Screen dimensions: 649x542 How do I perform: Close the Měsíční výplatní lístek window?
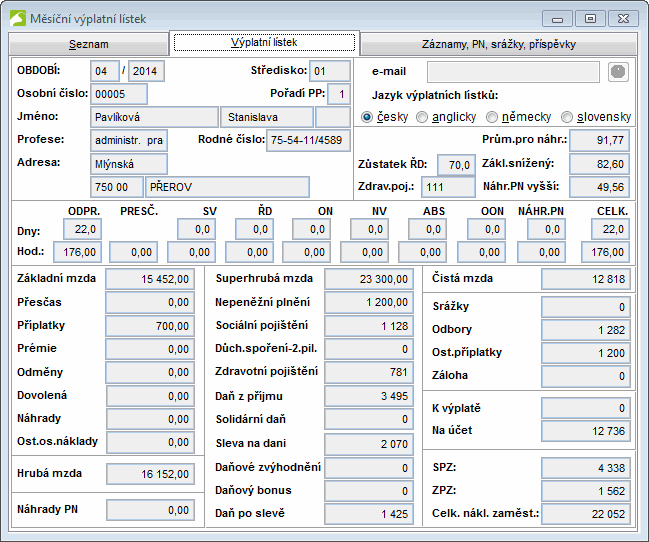click(x=624, y=18)
